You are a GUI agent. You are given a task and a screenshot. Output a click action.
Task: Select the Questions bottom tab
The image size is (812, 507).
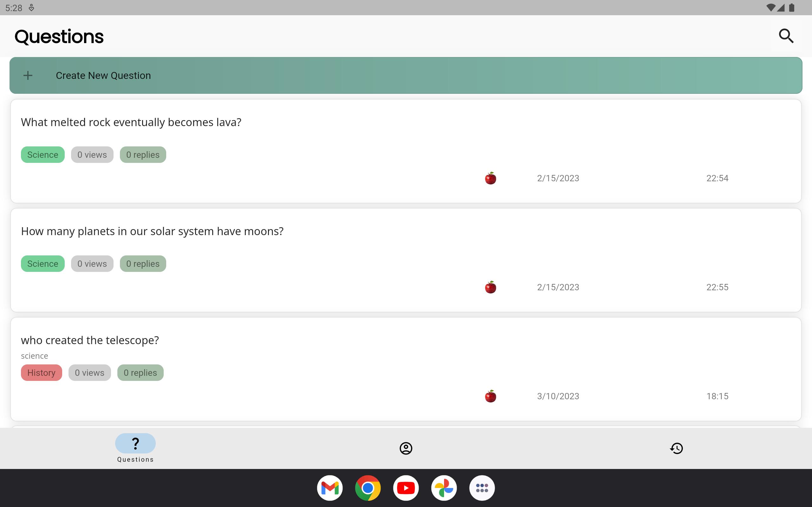135,448
